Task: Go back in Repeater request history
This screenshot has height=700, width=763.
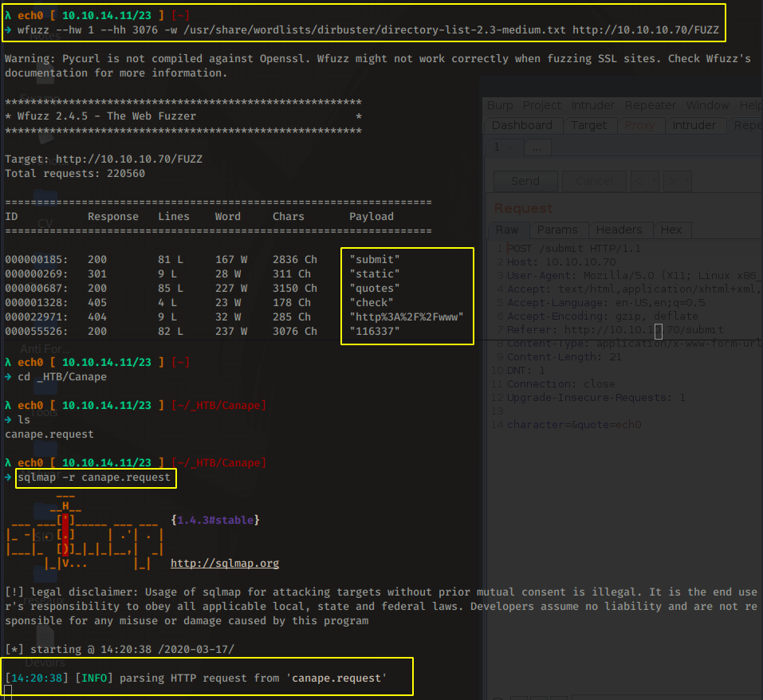Action: (639, 182)
